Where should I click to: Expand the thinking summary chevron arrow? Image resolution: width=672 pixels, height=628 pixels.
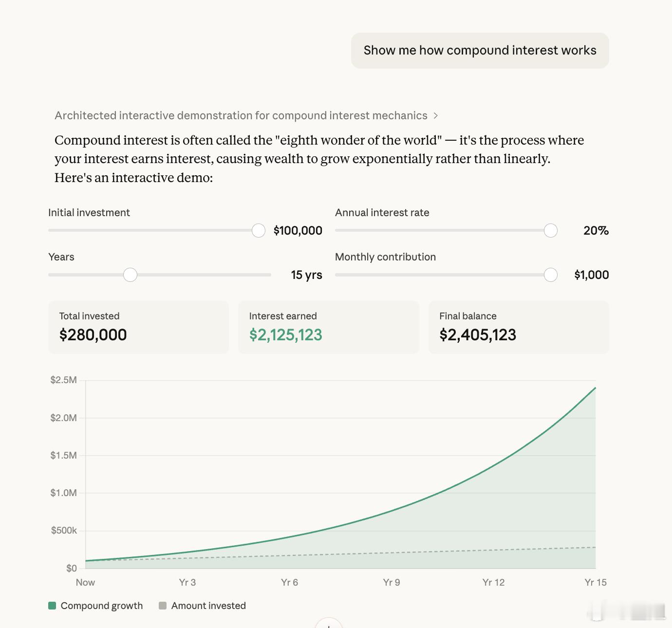click(x=436, y=116)
